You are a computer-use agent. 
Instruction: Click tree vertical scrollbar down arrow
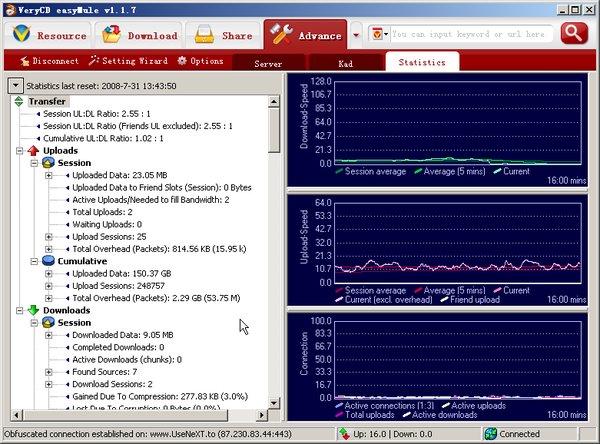coord(274,403)
